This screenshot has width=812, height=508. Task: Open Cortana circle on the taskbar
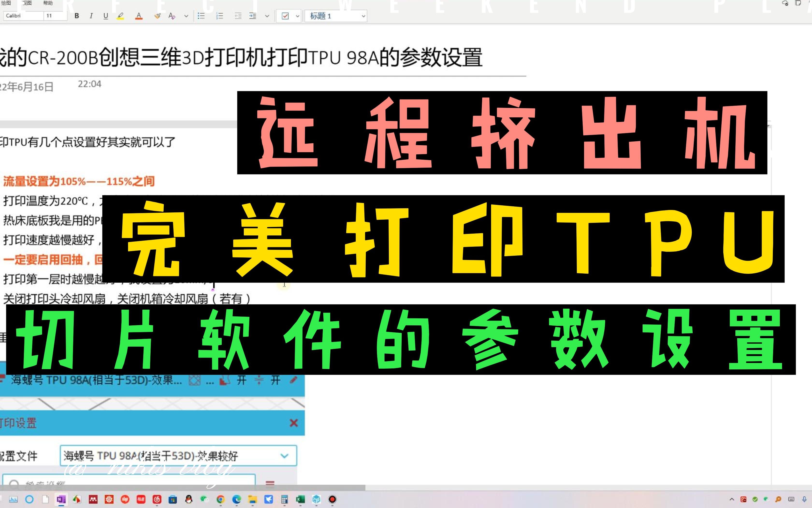click(x=29, y=499)
